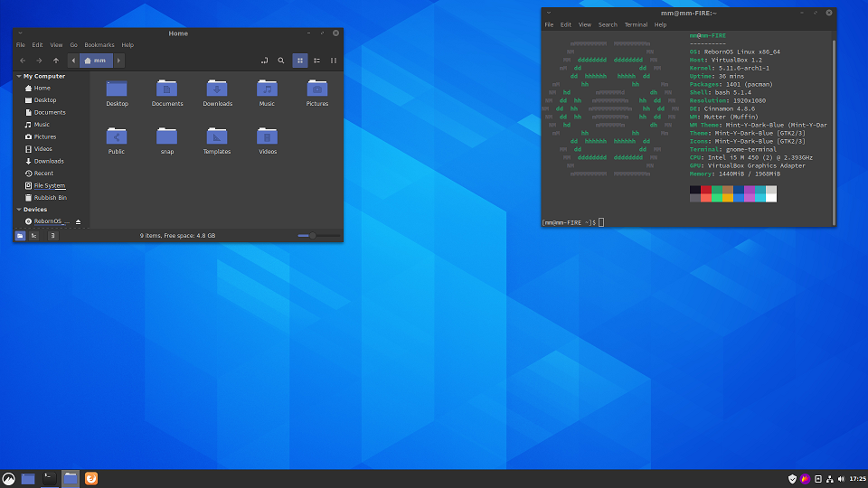Open the window menu arrow of the Home window
This screenshot has height=488, width=868.
point(20,33)
